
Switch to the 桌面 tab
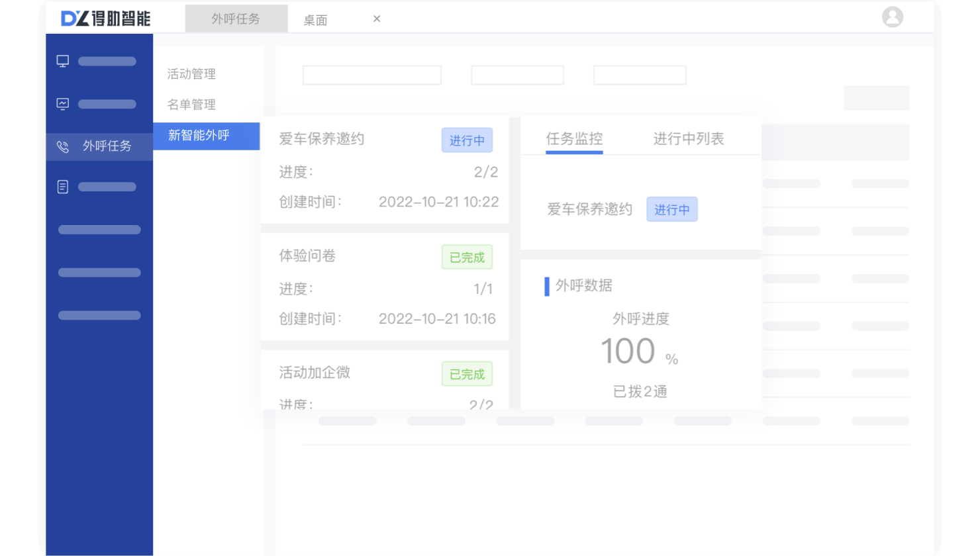point(315,21)
